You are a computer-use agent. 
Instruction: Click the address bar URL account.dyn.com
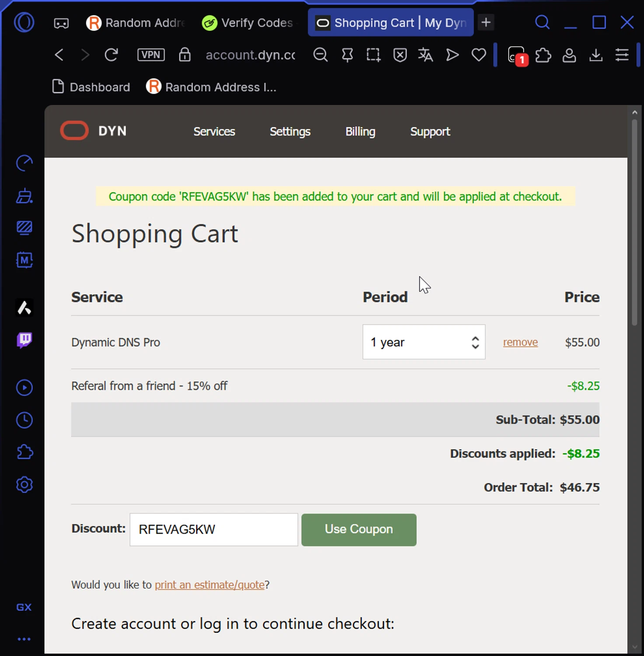251,55
